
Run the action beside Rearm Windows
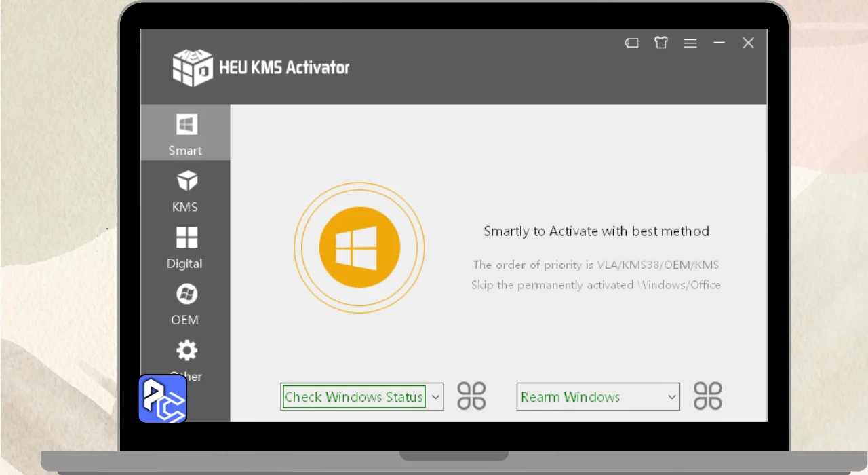[707, 396]
